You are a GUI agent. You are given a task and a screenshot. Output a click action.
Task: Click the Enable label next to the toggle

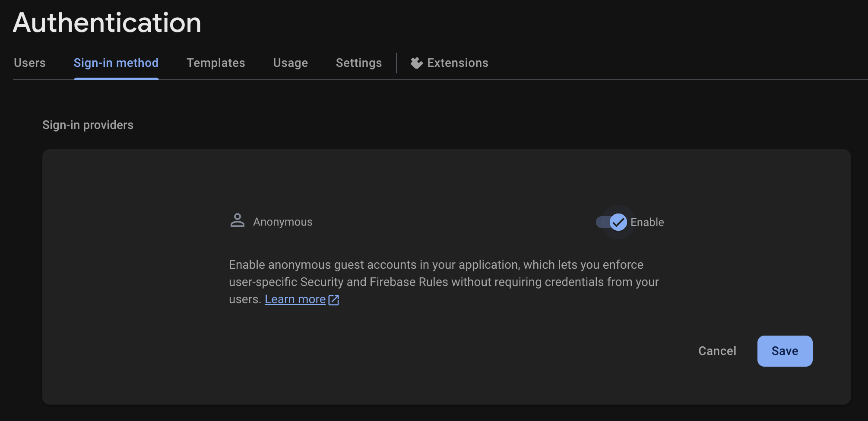(x=647, y=222)
